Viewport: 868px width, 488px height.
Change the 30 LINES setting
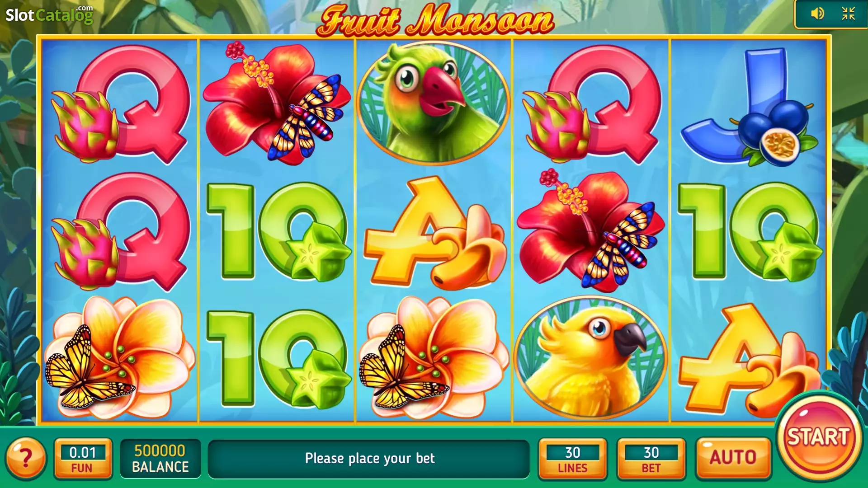point(572,459)
